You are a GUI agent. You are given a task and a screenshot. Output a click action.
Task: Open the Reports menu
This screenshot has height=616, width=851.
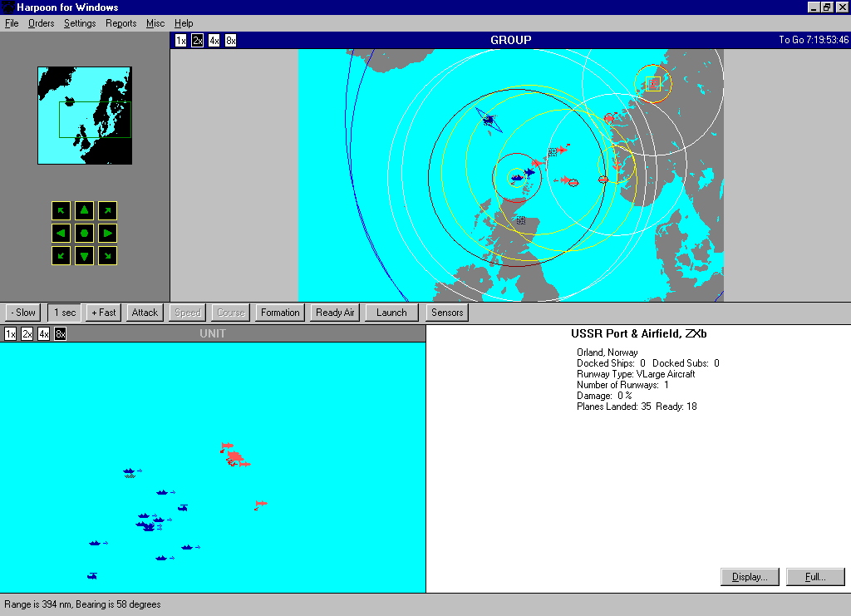(121, 23)
